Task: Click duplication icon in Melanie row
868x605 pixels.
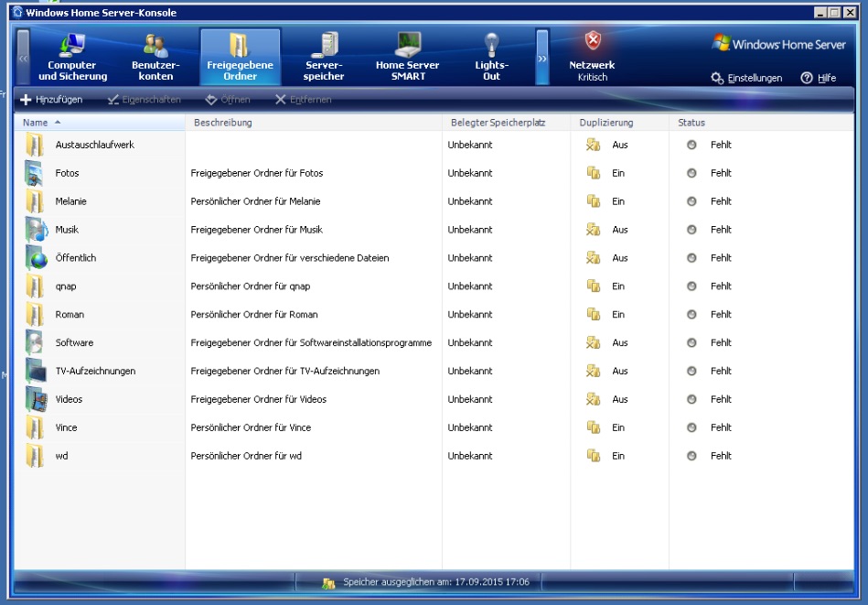Action: coord(593,201)
